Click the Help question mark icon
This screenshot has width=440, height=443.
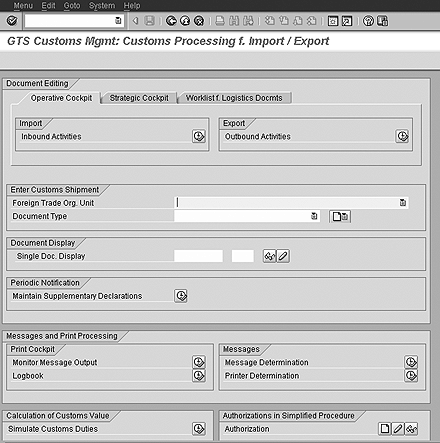[x=368, y=21]
